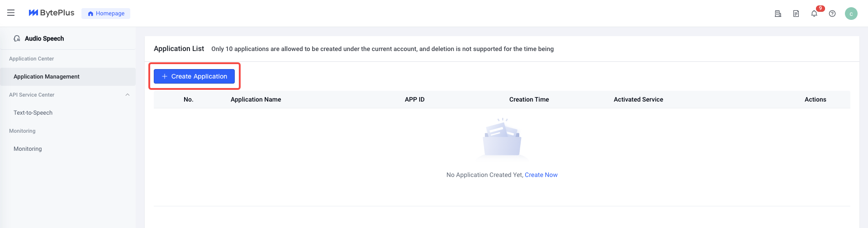868x228 pixels.
Task: Open the help question mark icon
Action: (x=832, y=14)
